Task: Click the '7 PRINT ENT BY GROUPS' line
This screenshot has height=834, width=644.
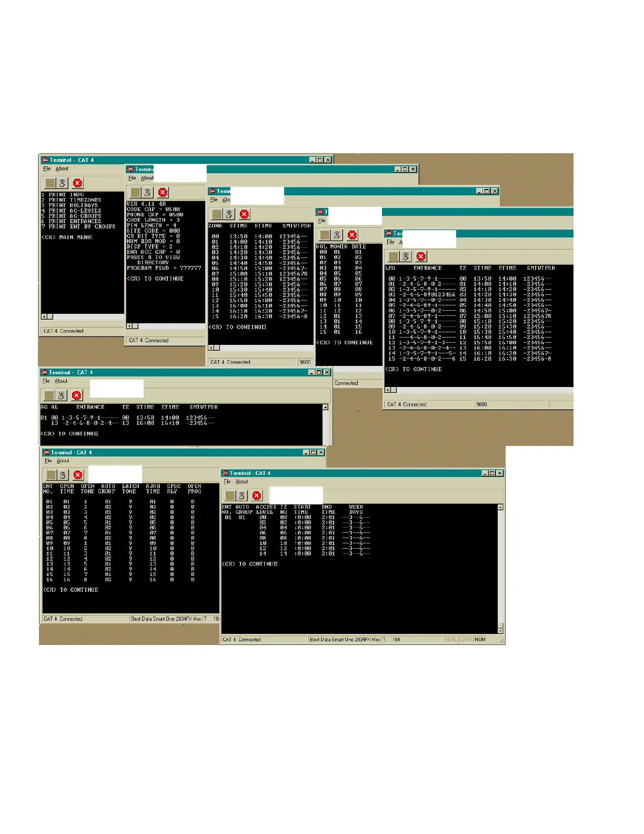Action: 78,226
